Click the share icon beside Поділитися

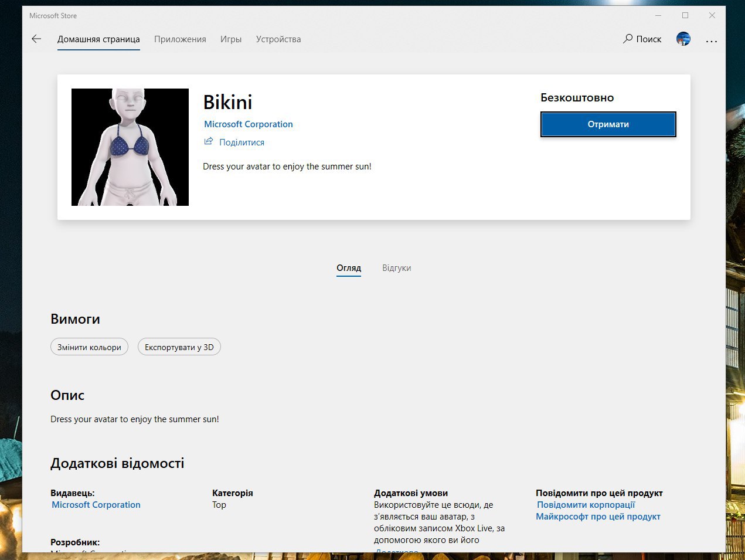[x=209, y=141]
